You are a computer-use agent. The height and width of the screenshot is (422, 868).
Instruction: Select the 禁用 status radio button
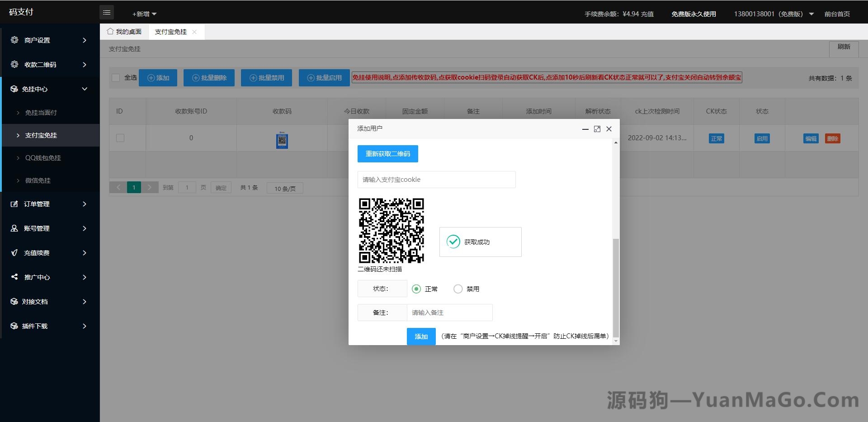(x=458, y=289)
